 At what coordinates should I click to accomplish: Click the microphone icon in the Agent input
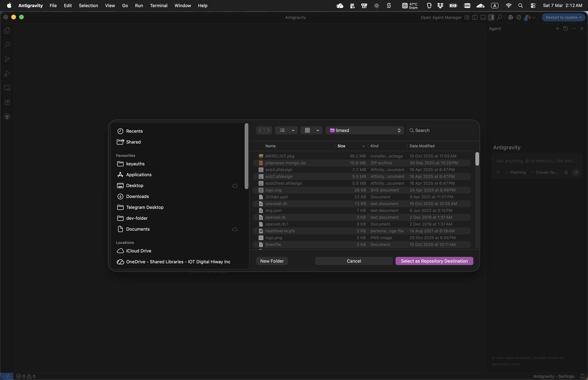coord(566,172)
